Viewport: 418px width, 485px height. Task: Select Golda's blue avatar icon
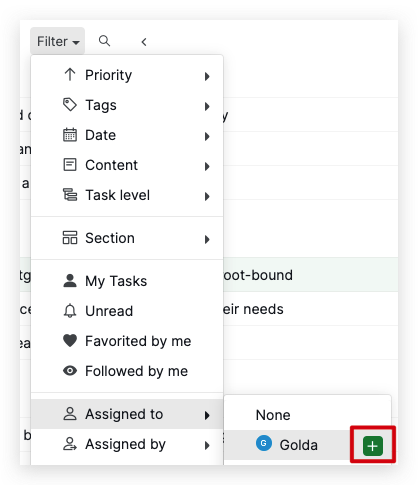click(264, 444)
